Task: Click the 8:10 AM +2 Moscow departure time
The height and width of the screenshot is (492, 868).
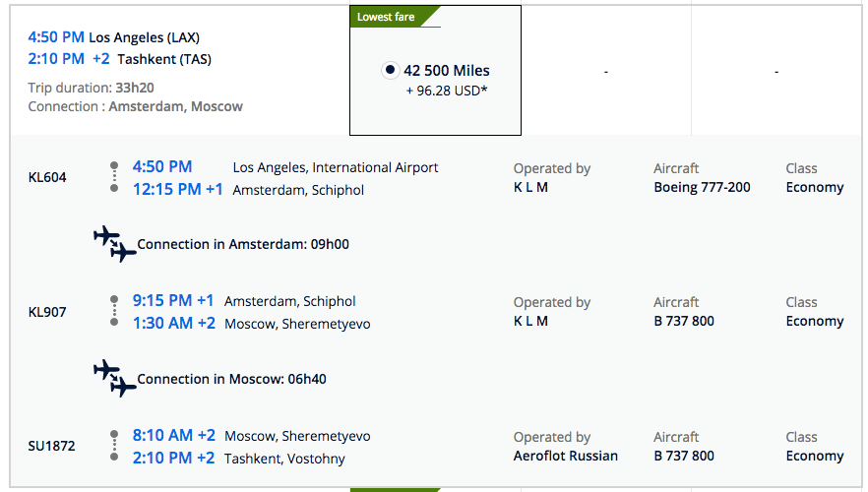Action: point(174,435)
